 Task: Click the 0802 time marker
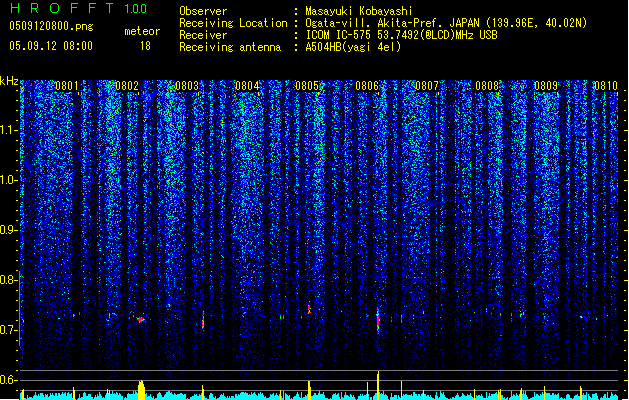(127, 86)
